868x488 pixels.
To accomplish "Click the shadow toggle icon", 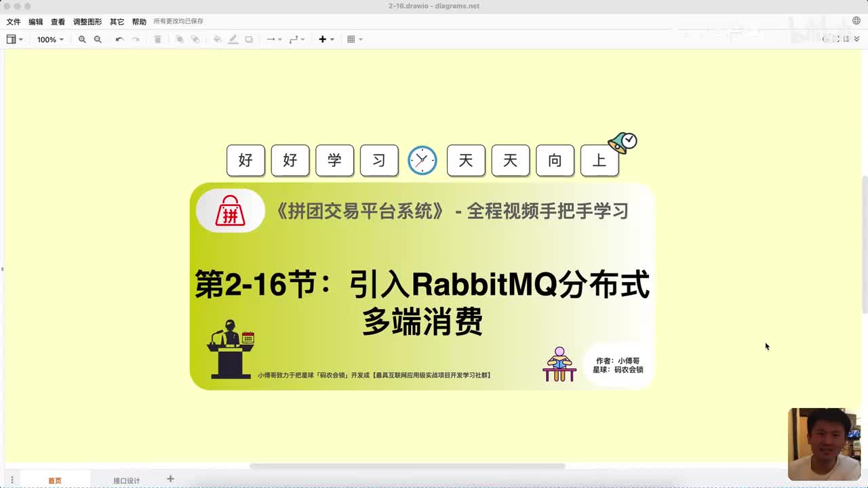I will (249, 39).
